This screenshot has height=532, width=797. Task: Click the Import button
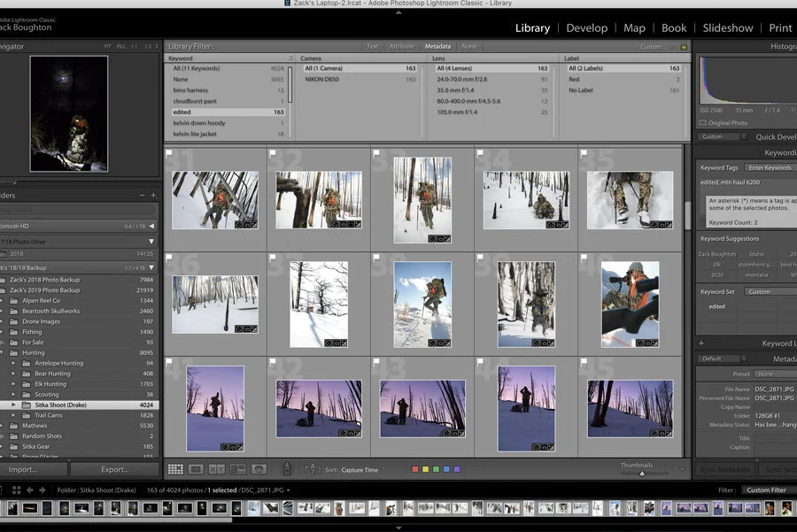pyautogui.click(x=22, y=469)
